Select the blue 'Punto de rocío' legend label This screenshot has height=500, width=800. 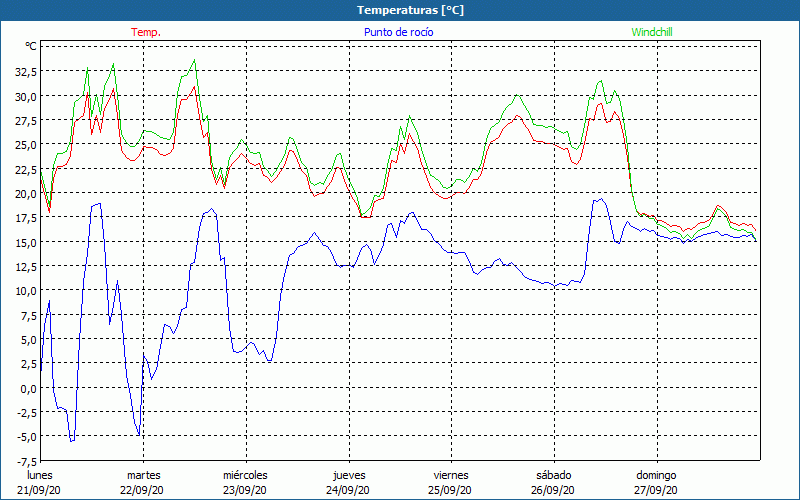pyautogui.click(x=398, y=32)
